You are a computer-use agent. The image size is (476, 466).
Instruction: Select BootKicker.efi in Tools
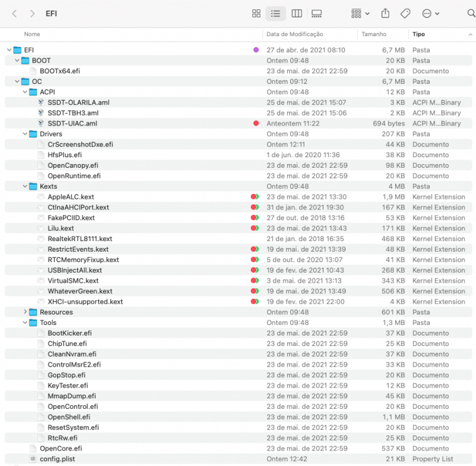point(70,333)
